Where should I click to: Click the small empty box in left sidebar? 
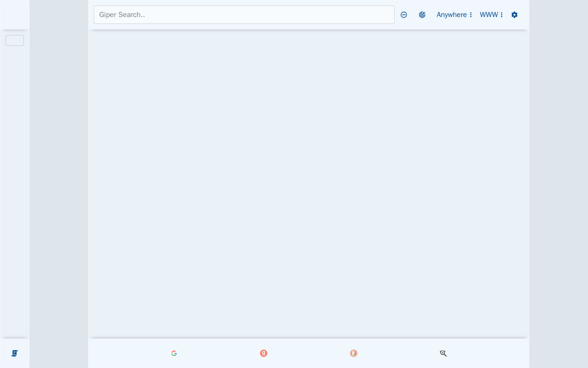[15, 40]
